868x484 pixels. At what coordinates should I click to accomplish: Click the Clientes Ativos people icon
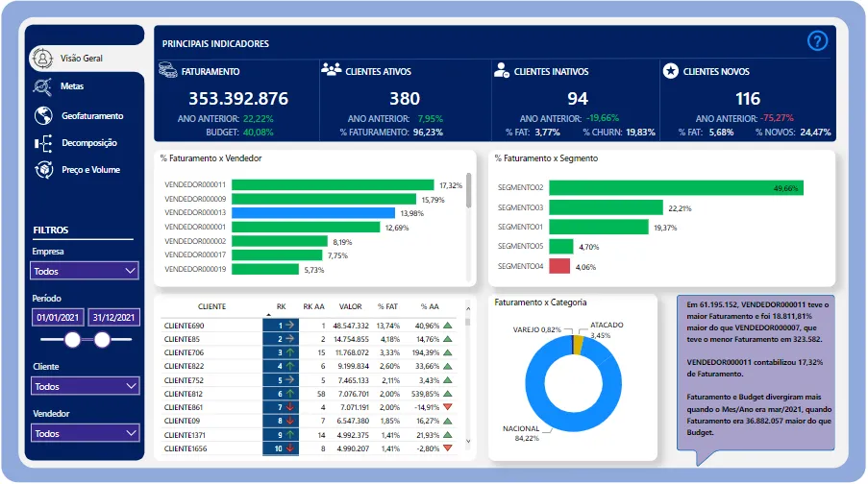point(332,70)
